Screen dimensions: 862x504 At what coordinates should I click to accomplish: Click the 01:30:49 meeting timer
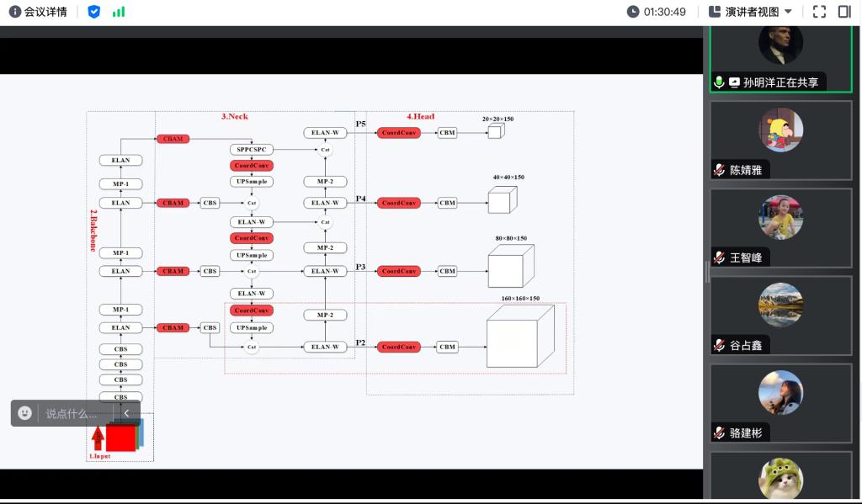coord(657,12)
